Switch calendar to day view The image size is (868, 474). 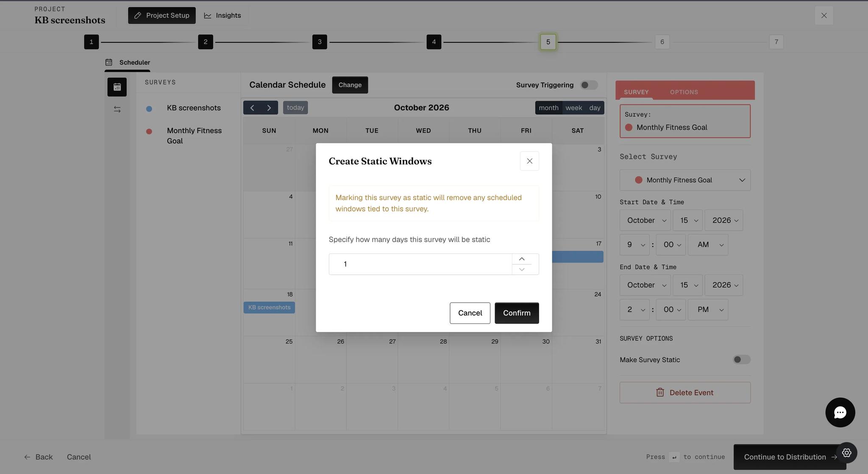point(595,108)
